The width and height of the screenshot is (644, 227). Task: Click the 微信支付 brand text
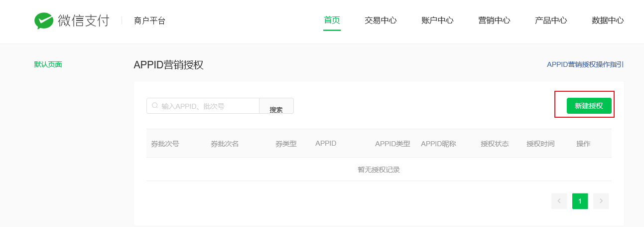coord(83,20)
